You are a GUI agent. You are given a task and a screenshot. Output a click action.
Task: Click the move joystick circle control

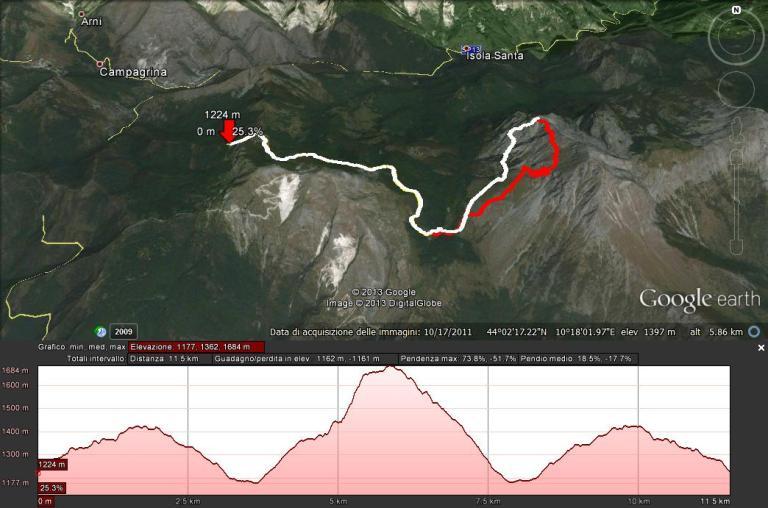coord(736,89)
